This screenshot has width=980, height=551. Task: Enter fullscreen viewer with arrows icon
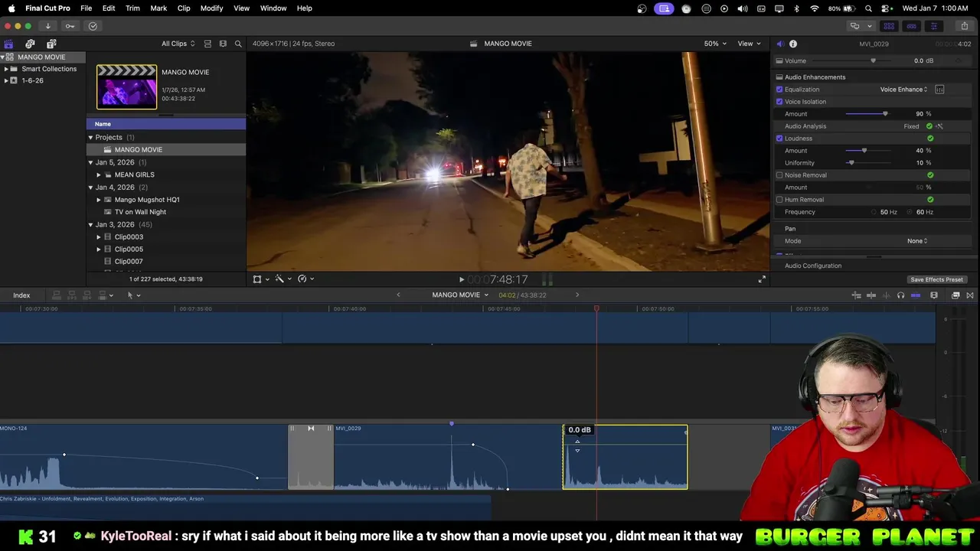point(762,279)
